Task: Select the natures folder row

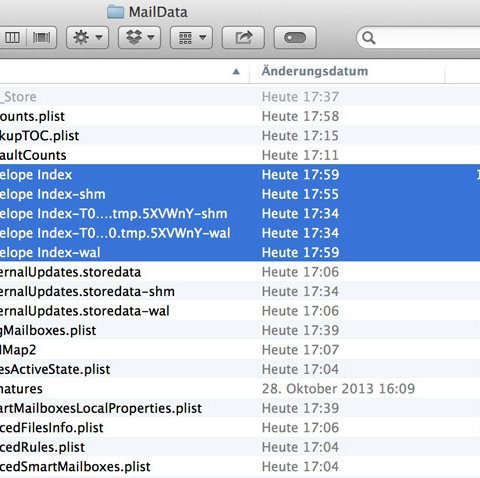Action: (x=240, y=389)
